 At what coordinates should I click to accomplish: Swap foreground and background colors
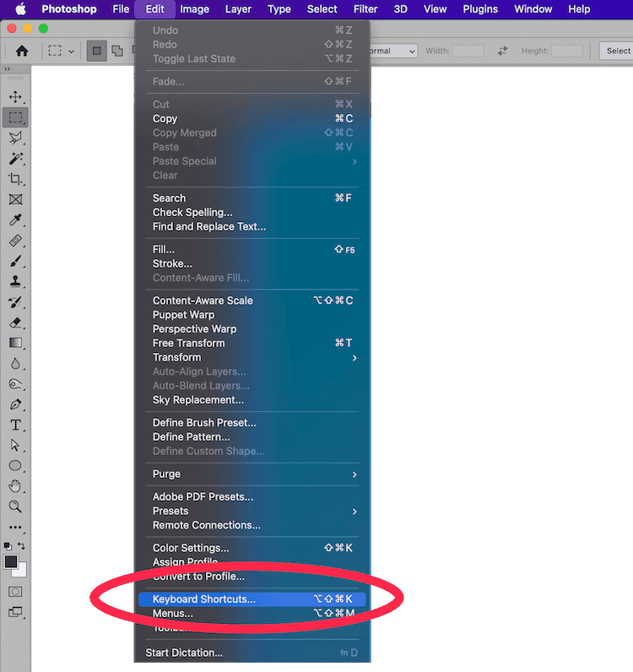click(22, 546)
